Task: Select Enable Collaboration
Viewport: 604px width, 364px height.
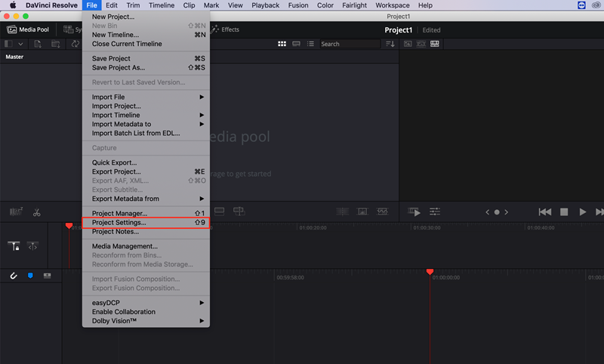Action: (x=146, y=312)
